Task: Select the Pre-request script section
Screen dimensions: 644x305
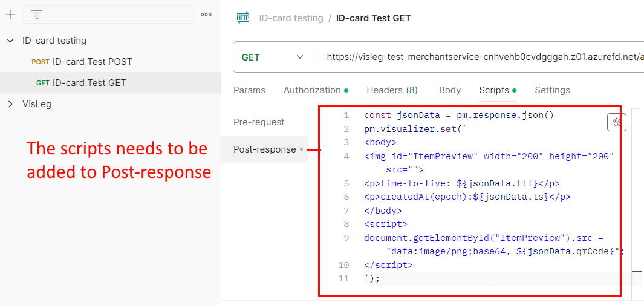Action: pyautogui.click(x=259, y=122)
